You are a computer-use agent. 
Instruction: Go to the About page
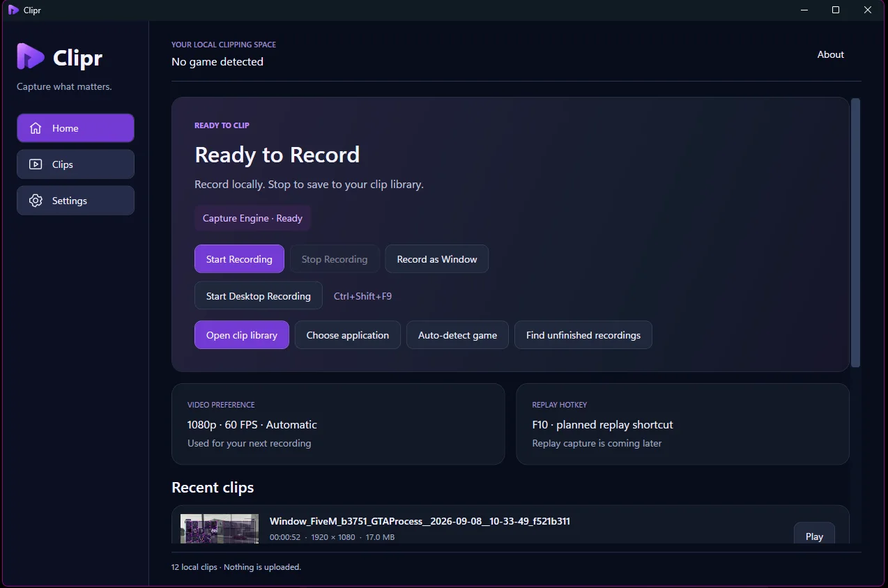click(x=830, y=54)
